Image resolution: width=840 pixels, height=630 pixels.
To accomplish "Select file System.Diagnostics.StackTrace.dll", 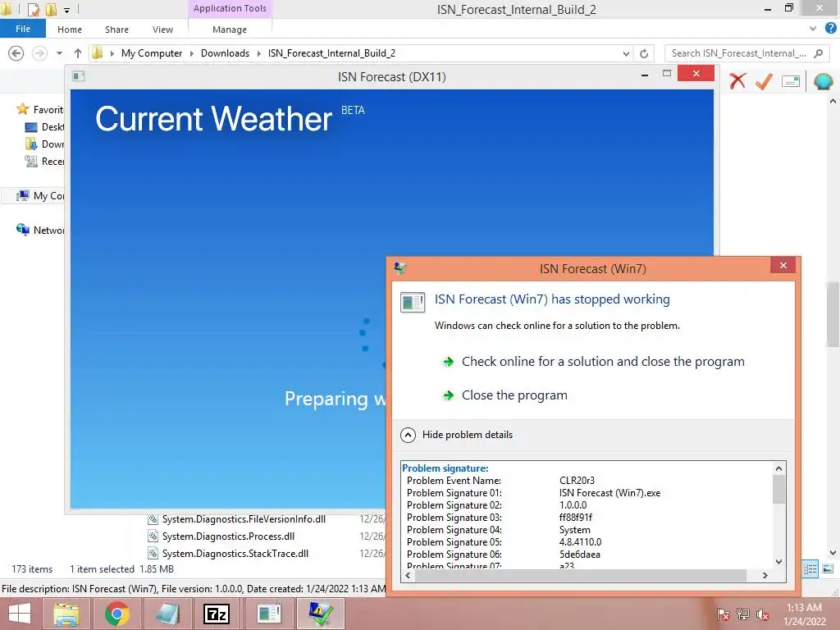I will point(235,554).
